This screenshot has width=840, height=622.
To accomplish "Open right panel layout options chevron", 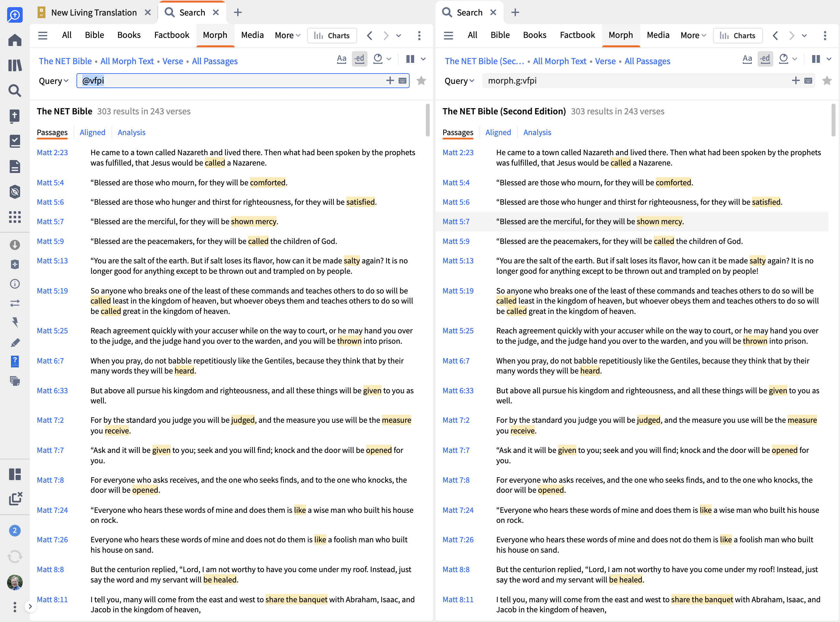I will point(829,59).
